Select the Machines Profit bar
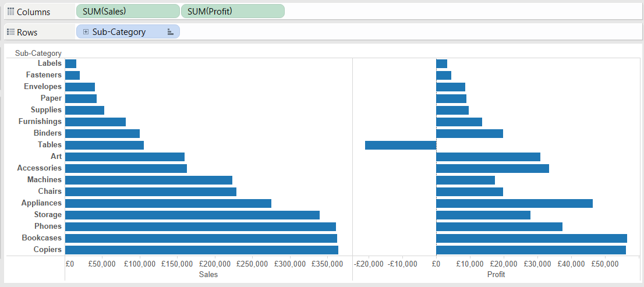The image size is (644, 287). pyautogui.click(x=465, y=180)
